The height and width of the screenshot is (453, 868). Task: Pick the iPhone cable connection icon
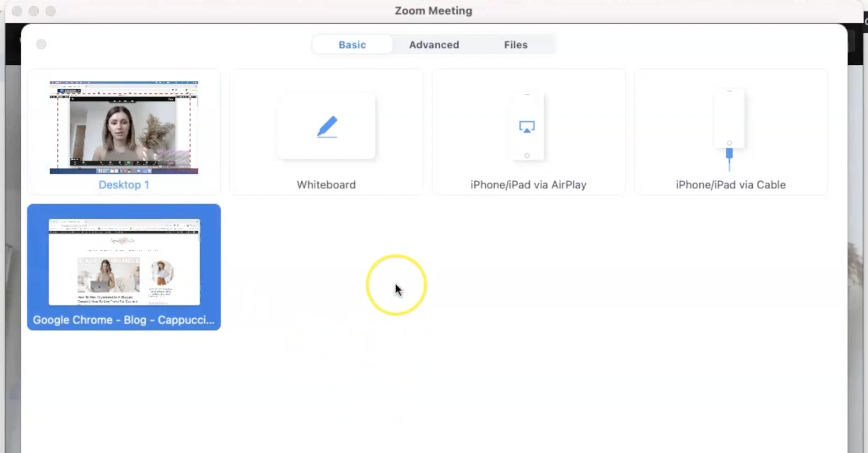729,159
